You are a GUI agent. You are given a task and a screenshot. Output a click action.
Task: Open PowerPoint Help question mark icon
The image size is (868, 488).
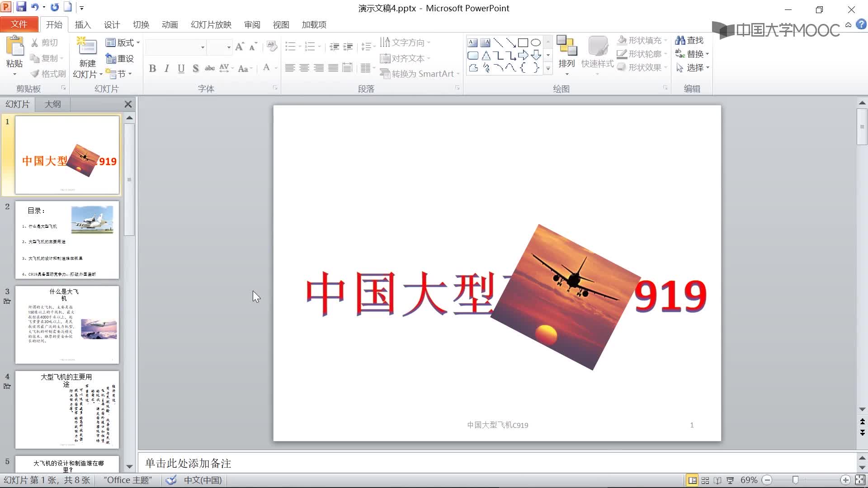pos(861,24)
